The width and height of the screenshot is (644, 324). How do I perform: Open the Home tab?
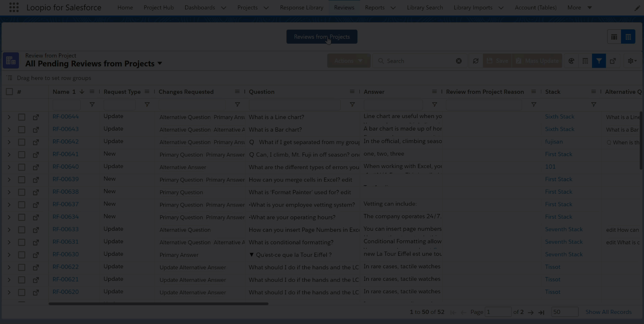pos(125,7)
